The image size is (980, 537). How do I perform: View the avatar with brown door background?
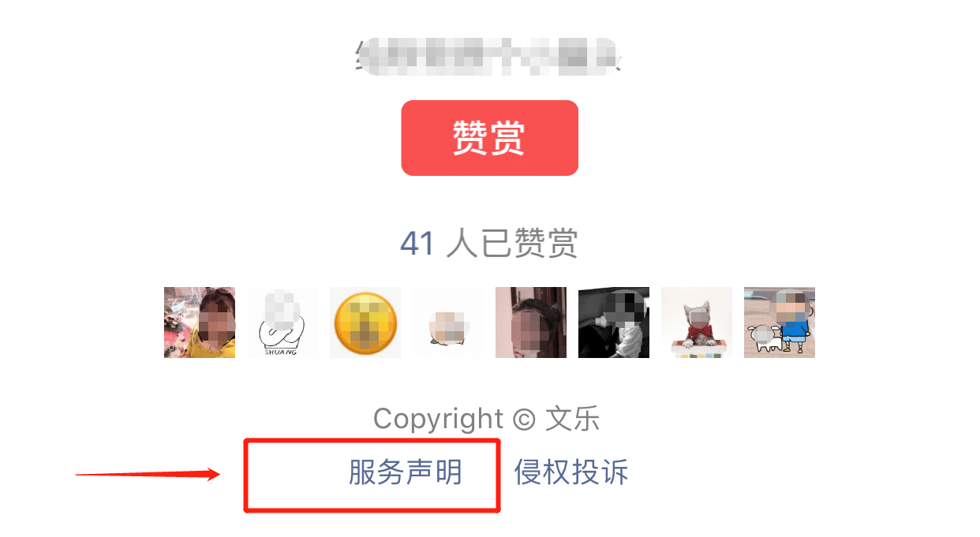[531, 323]
